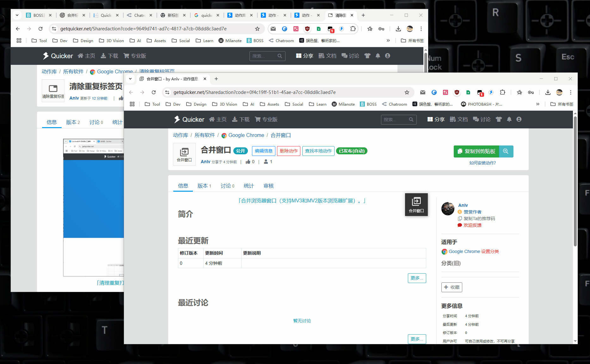Click 复制Ta的推荐码 link
The width and height of the screenshot is (590, 364).
(479, 219)
